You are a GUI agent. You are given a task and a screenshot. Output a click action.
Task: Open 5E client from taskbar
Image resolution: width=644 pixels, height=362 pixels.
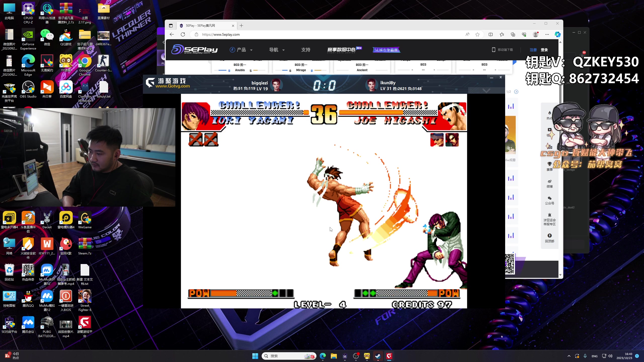click(345, 356)
